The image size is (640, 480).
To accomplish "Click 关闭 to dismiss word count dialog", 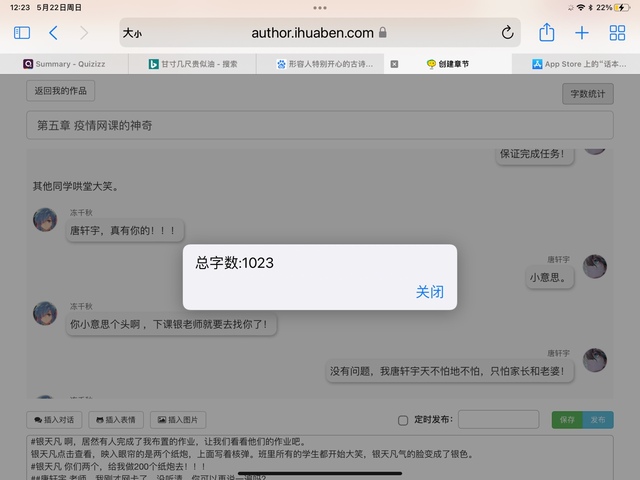I will coord(429,292).
